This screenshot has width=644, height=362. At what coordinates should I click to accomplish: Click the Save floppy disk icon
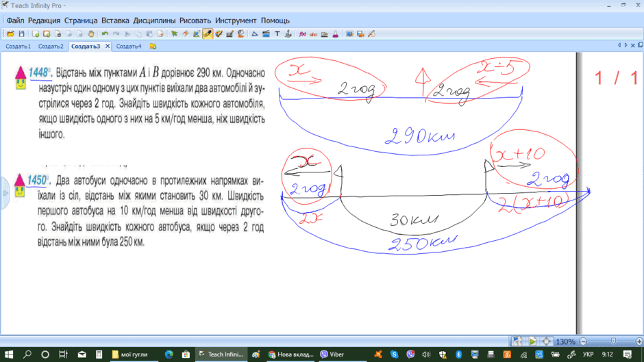point(21,34)
